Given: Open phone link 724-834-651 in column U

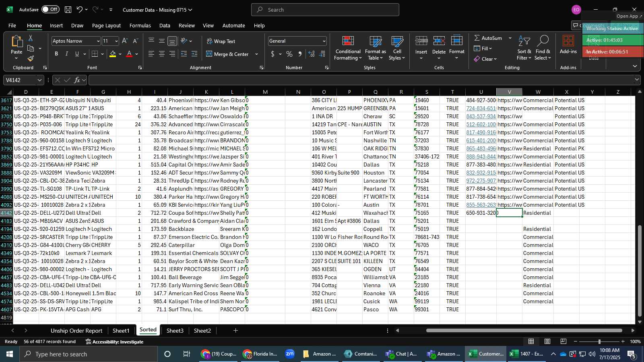Looking at the screenshot, I should [481, 108].
